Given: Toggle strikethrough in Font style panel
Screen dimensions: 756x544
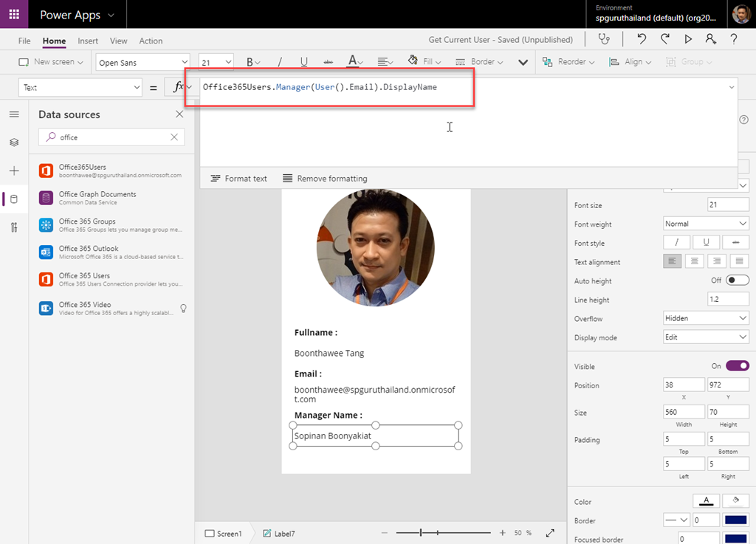Looking at the screenshot, I should [735, 242].
